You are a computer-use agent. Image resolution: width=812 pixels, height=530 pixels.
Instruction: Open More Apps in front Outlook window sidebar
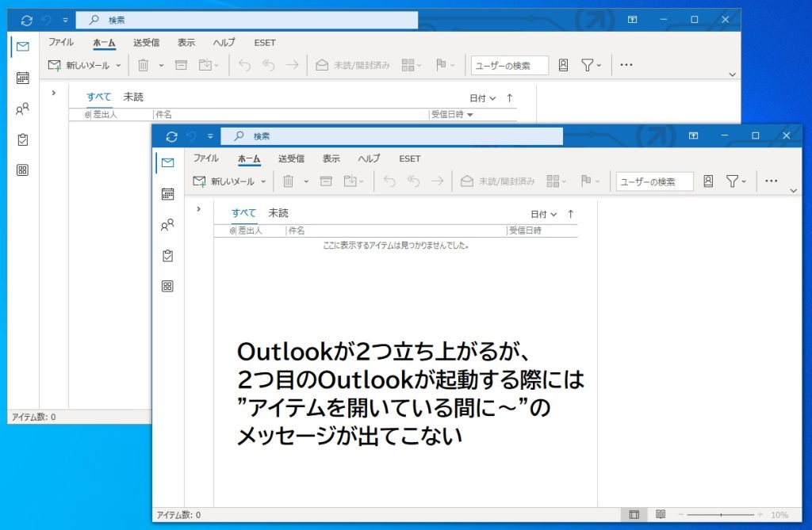(x=168, y=286)
